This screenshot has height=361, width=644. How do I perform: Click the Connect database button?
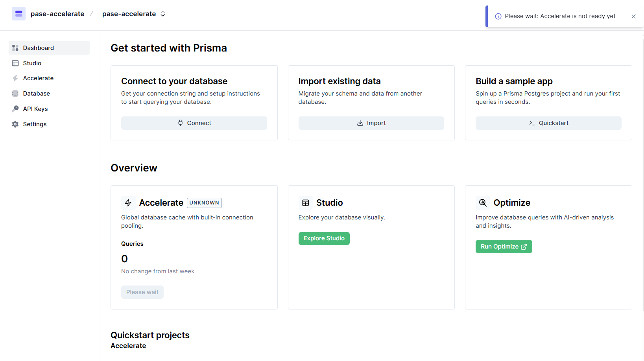[x=194, y=123]
